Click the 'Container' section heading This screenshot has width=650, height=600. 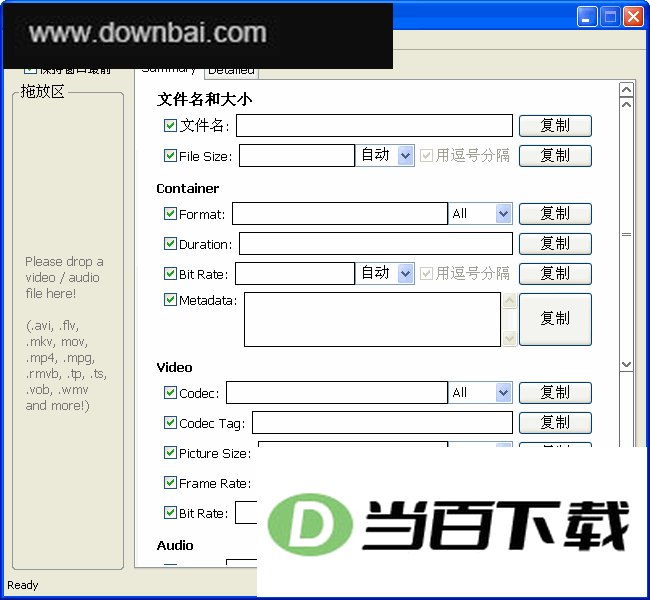pos(188,189)
